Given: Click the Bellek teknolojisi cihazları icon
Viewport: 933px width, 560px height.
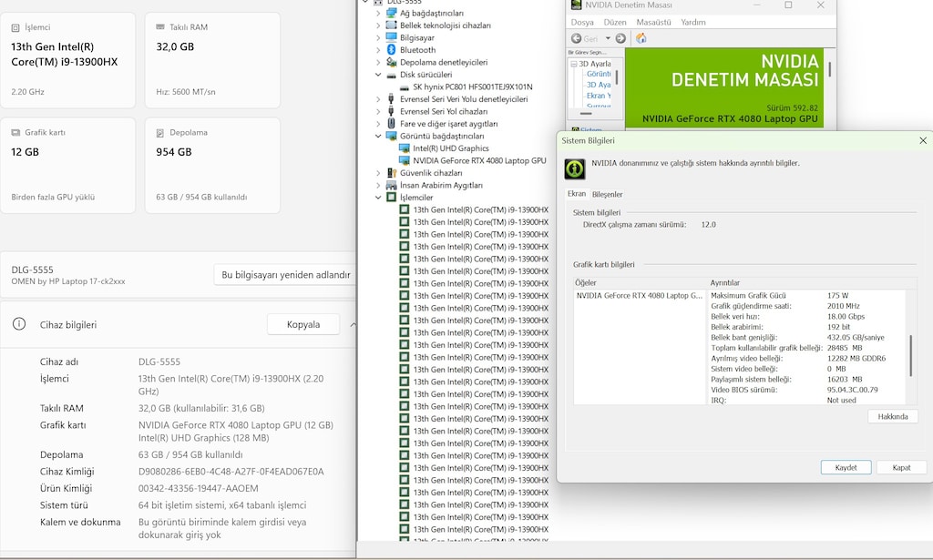Looking at the screenshot, I should pos(391,25).
